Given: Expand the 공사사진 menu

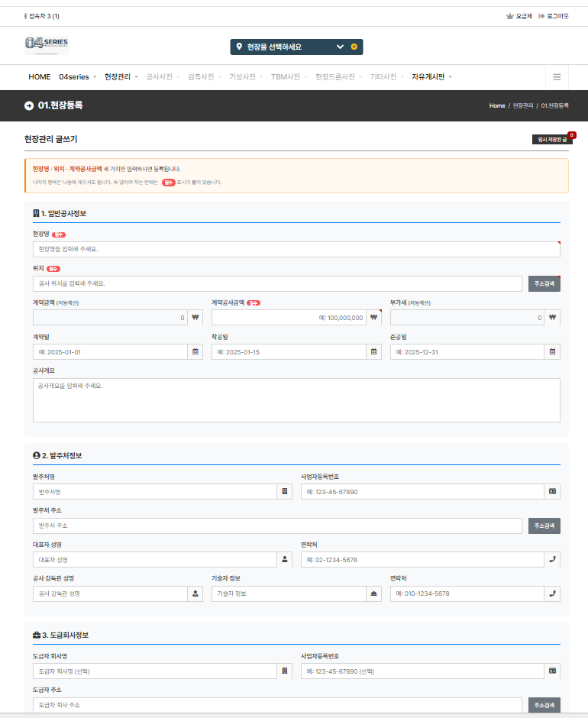Looking at the screenshot, I should tap(163, 77).
